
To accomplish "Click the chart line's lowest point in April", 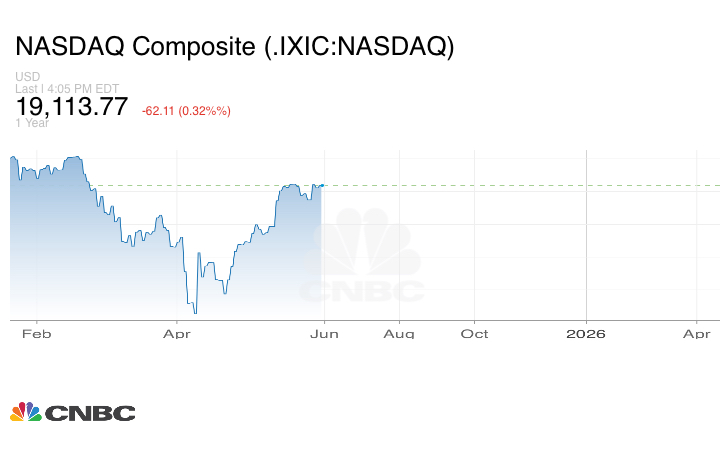I will pos(195,313).
